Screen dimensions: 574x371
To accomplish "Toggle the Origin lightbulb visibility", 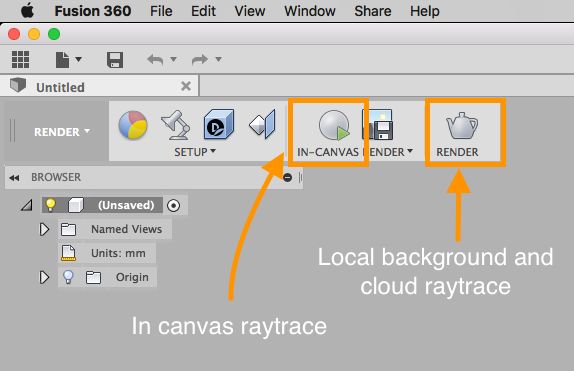I will pyautogui.click(x=68, y=277).
